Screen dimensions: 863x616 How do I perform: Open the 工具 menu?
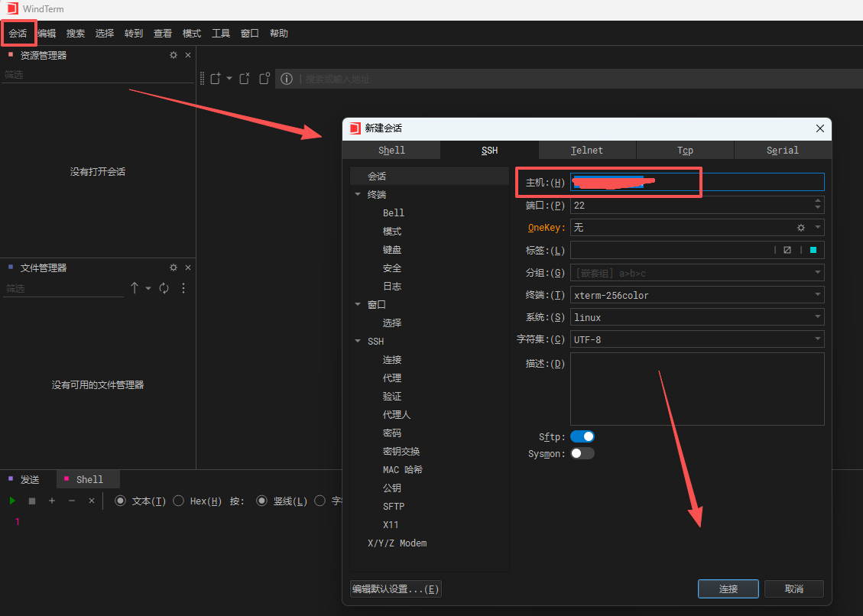(221, 34)
